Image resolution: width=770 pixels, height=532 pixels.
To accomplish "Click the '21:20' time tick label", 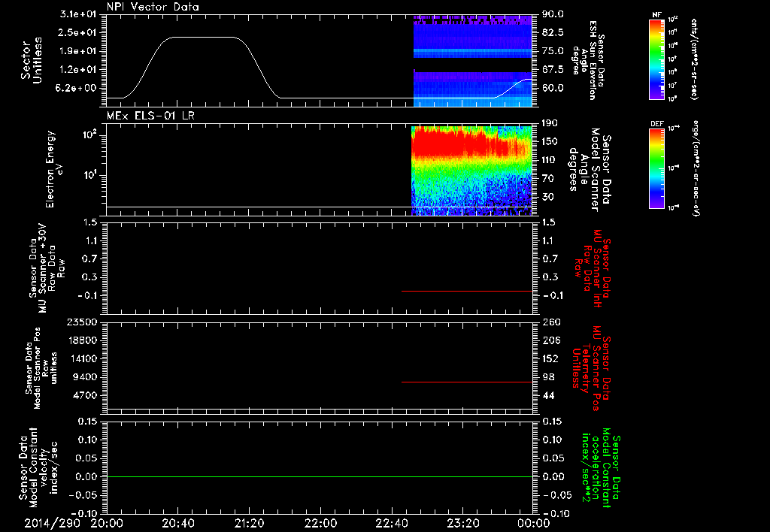I will coord(249,523).
